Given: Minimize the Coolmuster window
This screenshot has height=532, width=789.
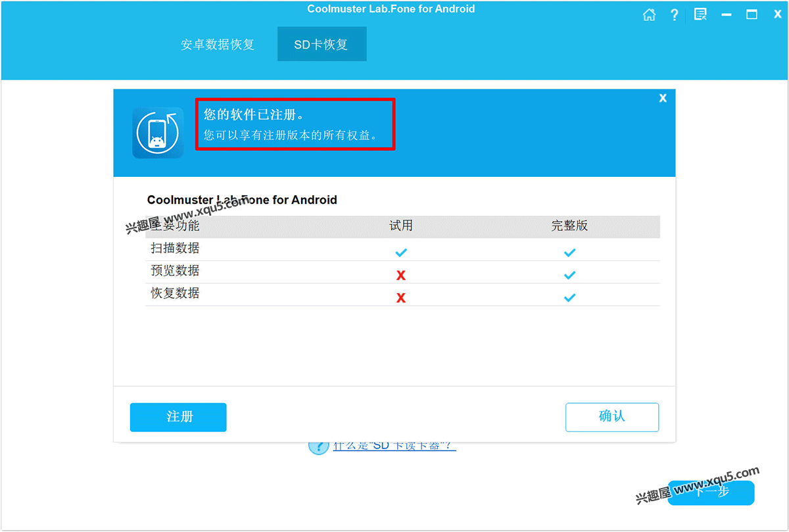Looking at the screenshot, I should [x=727, y=15].
